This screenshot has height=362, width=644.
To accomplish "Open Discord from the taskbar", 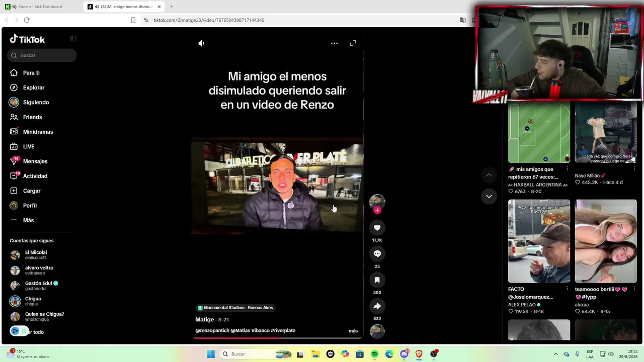I will click(404, 354).
